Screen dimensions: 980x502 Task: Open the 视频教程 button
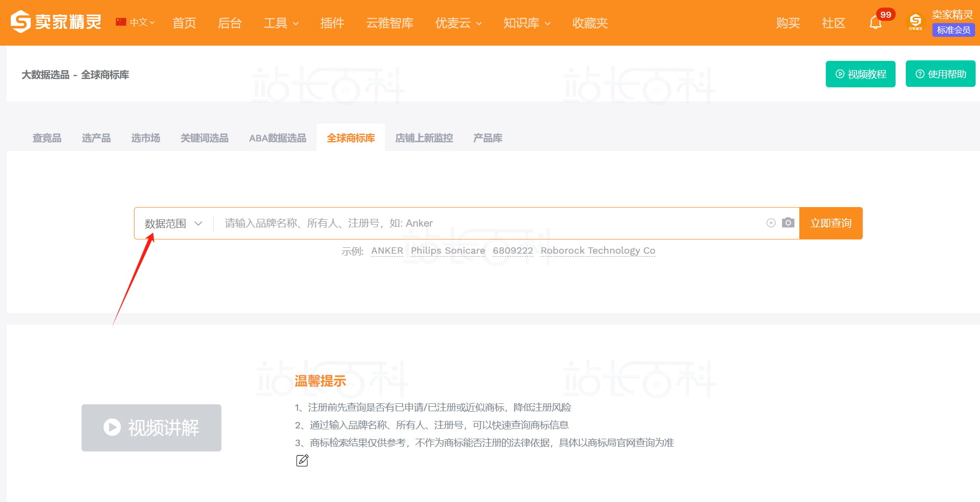(x=861, y=74)
